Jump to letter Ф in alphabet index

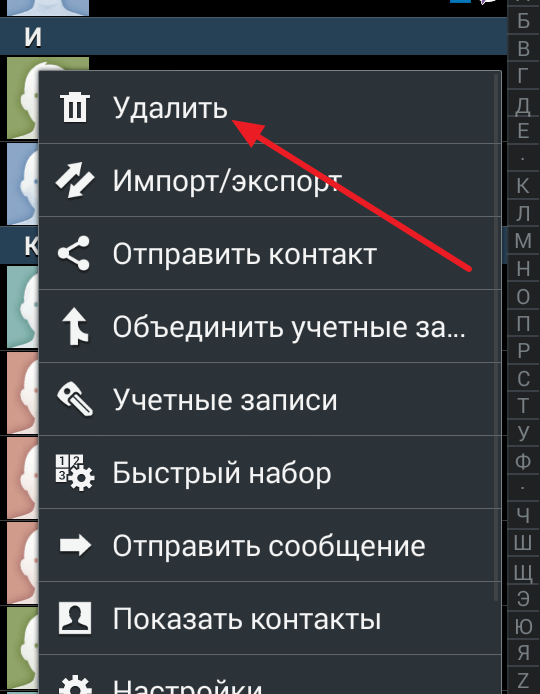(523, 461)
